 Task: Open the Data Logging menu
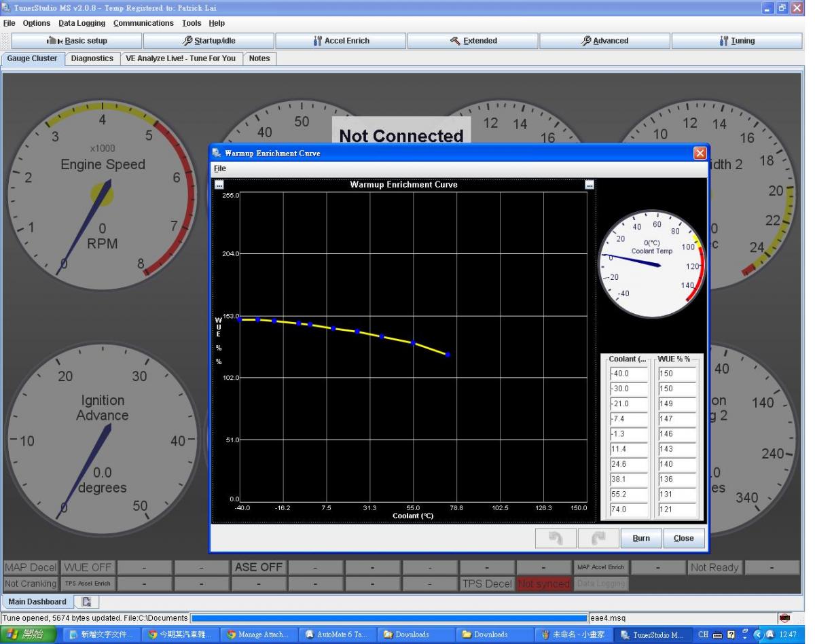tap(81, 23)
